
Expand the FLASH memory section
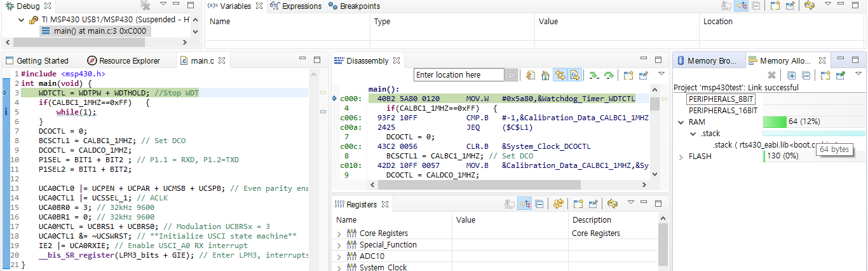click(x=681, y=156)
